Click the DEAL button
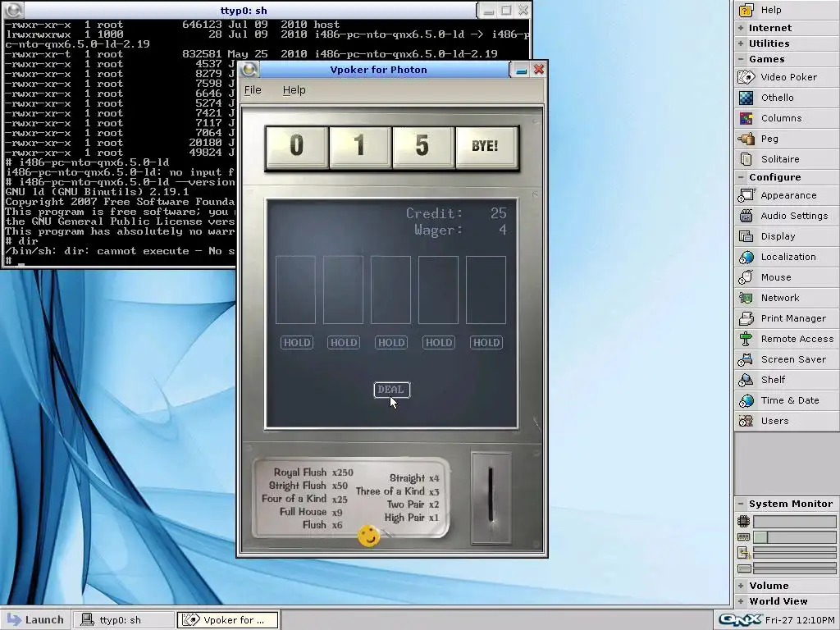The width and height of the screenshot is (840, 630). (x=391, y=390)
